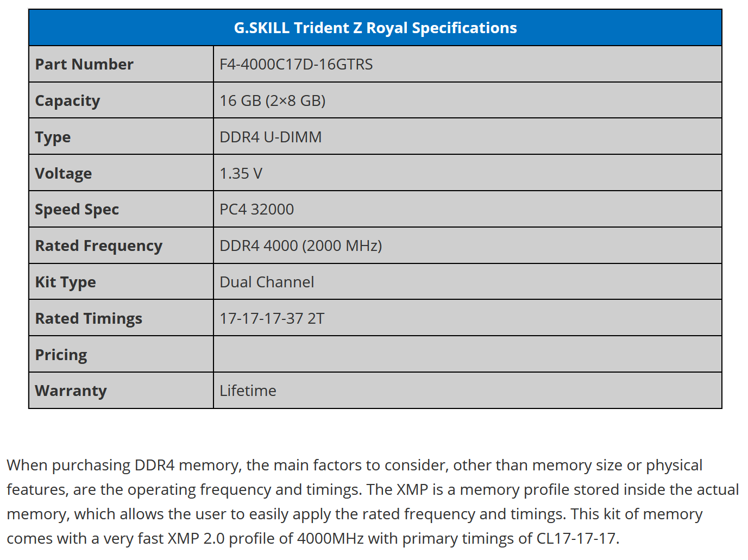
Task: Click the 16 GB (2×8 GB) value
Action: click(272, 100)
